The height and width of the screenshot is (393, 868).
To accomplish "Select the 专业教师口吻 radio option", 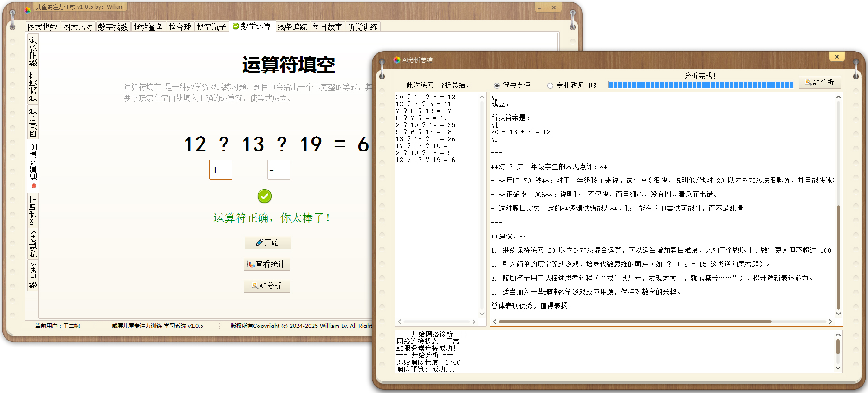I will point(572,85).
